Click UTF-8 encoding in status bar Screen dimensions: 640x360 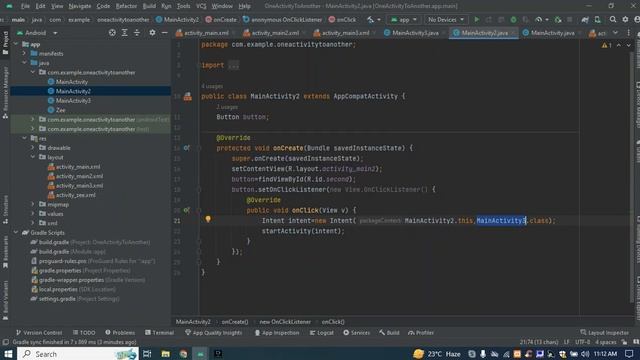582,342
